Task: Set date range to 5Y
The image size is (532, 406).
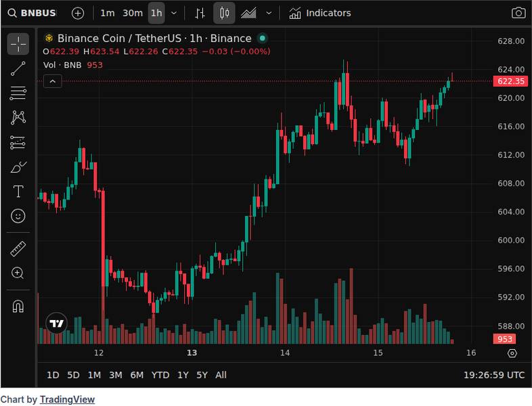Action: click(x=202, y=375)
